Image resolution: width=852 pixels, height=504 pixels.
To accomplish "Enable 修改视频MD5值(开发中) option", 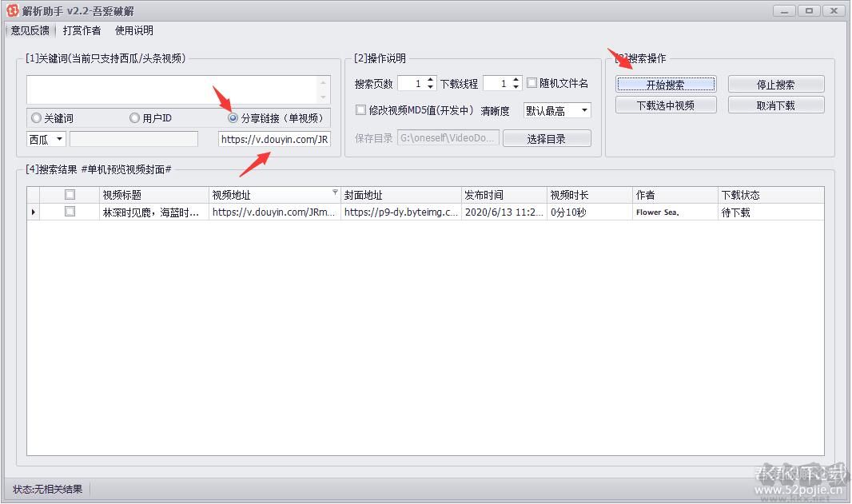I will pyautogui.click(x=360, y=110).
